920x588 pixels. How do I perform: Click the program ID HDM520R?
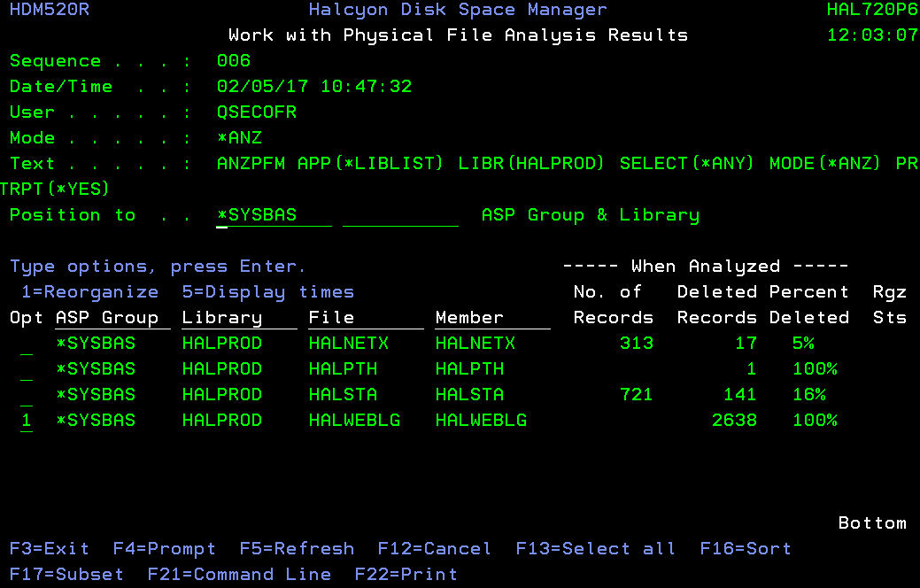tap(50, 10)
